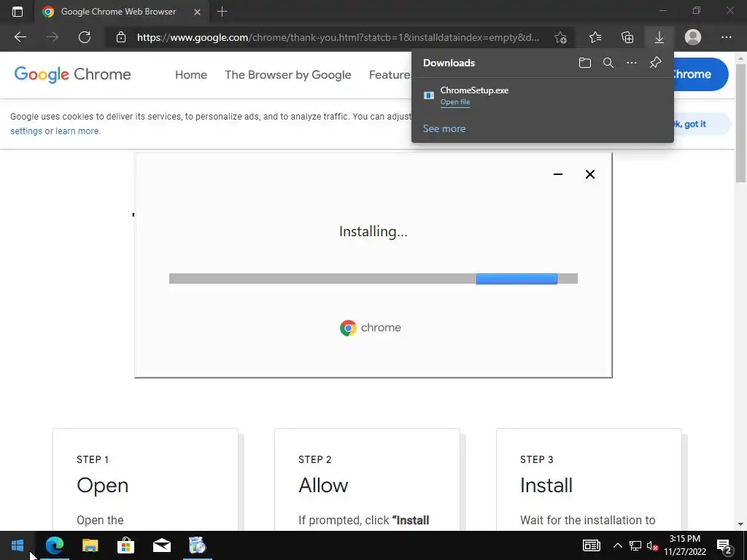Click the Installing... text
This screenshot has height=560, width=747.
point(373,231)
